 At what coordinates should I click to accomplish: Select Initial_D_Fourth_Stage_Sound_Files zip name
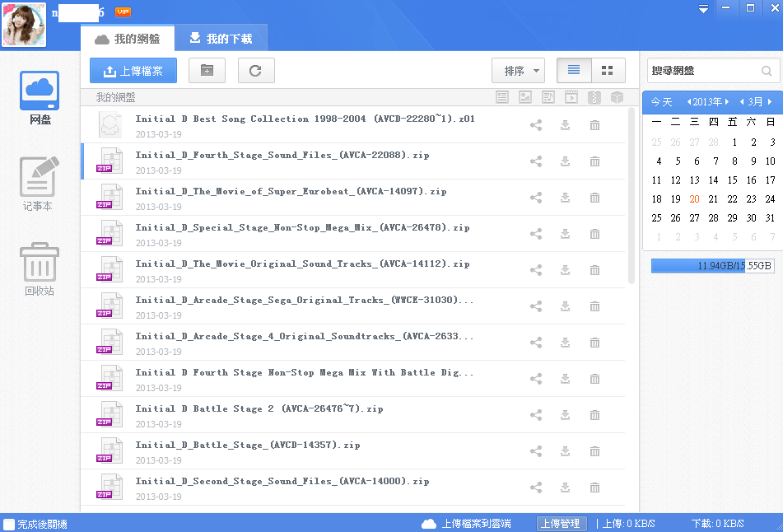point(282,156)
